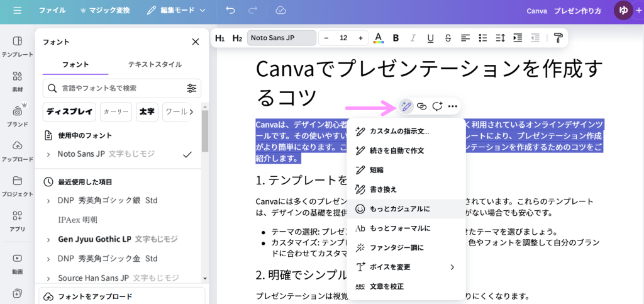644x304 pixels.
Task: Toggle bold formatting
Action: (396, 38)
